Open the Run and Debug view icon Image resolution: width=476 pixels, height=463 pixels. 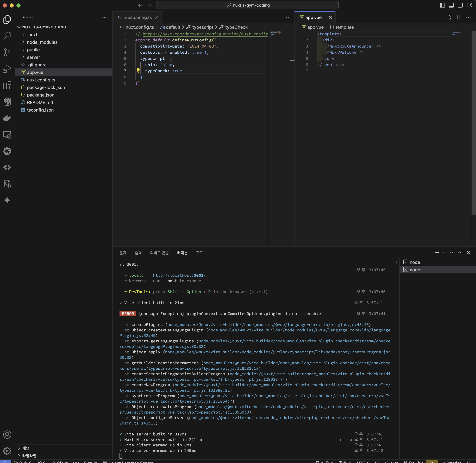pyautogui.click(x=7, y=69)
